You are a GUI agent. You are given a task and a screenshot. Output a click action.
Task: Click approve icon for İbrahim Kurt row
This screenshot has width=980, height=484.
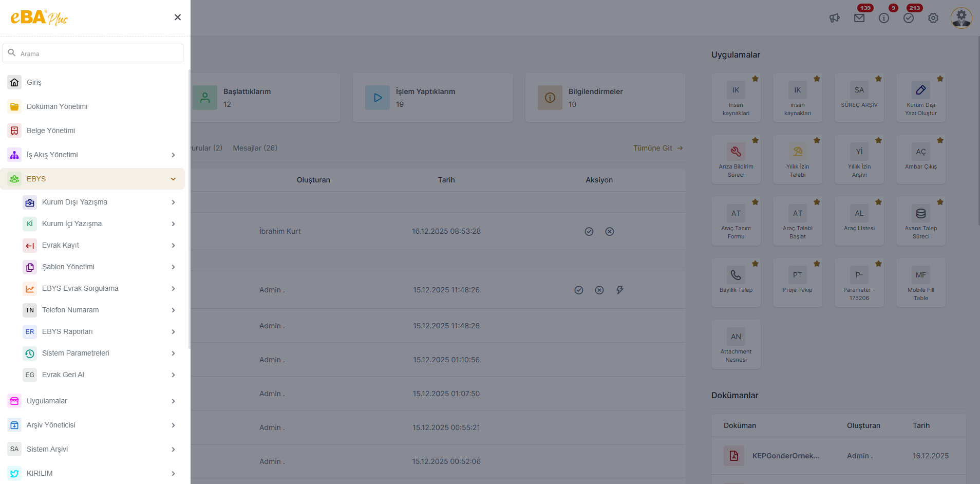click(x=589, y=232)
